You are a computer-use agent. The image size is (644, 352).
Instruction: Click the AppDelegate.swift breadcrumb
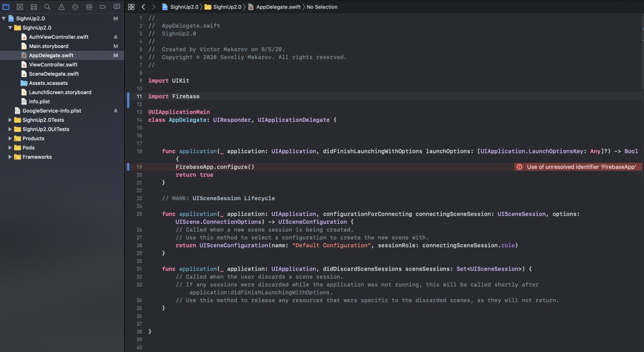tap(274, 7)
